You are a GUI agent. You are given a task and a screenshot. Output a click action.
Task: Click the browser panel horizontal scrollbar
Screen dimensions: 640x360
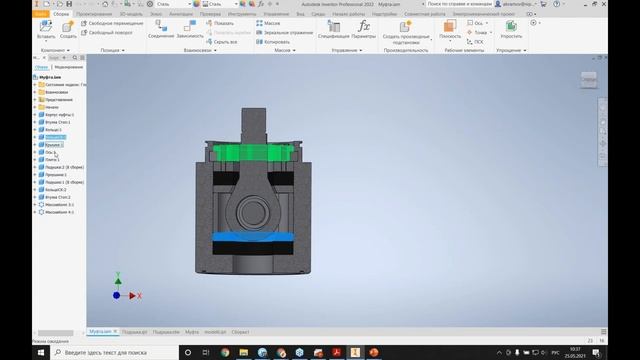point(55,333)
